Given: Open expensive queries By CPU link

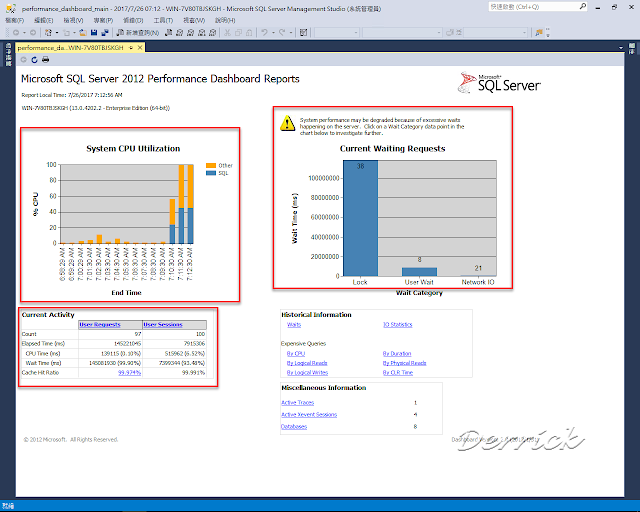Looking at the screenshot, I should coord(296,354).
